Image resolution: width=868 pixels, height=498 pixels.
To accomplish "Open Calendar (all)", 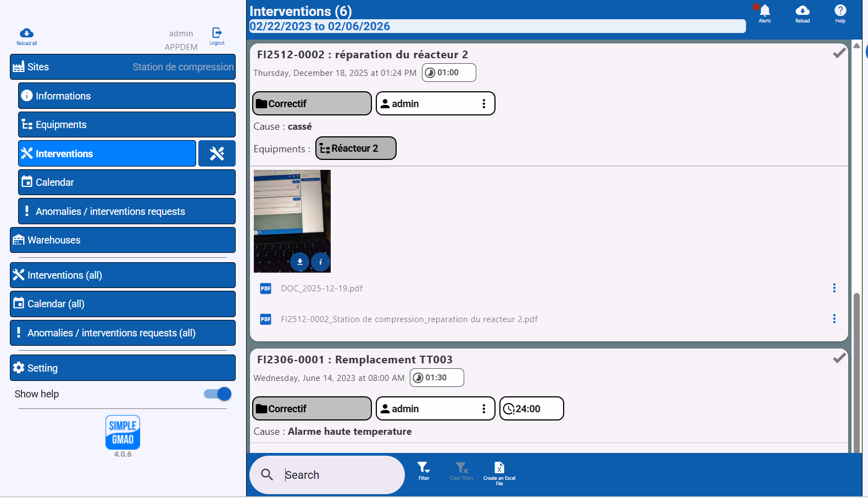I will [x=123, y=304].
